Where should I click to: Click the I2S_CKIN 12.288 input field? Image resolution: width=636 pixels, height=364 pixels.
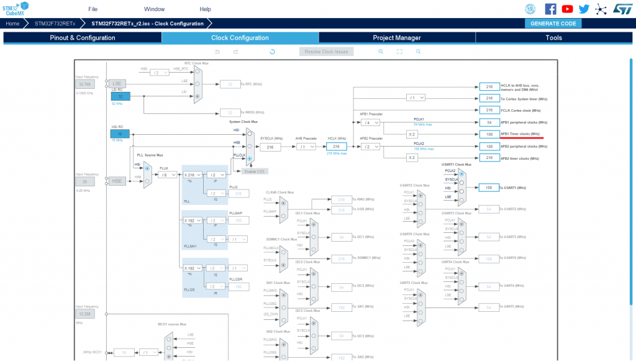[x=84, y=314]
